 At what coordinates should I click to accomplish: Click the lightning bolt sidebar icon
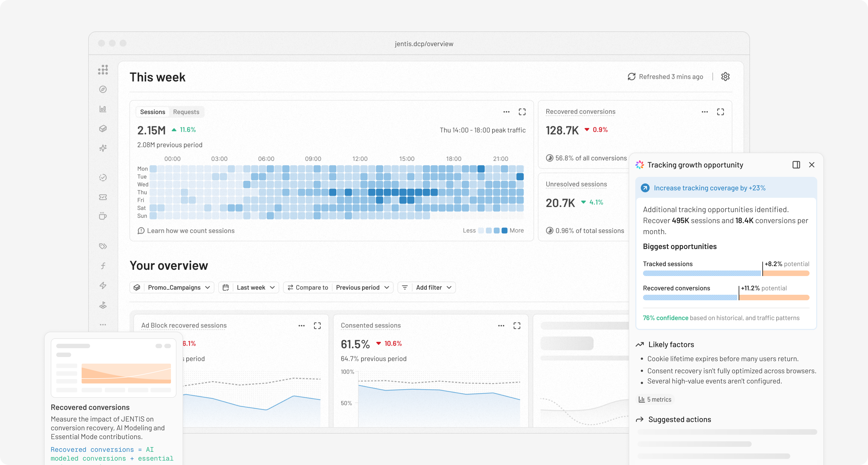point(103,286)
